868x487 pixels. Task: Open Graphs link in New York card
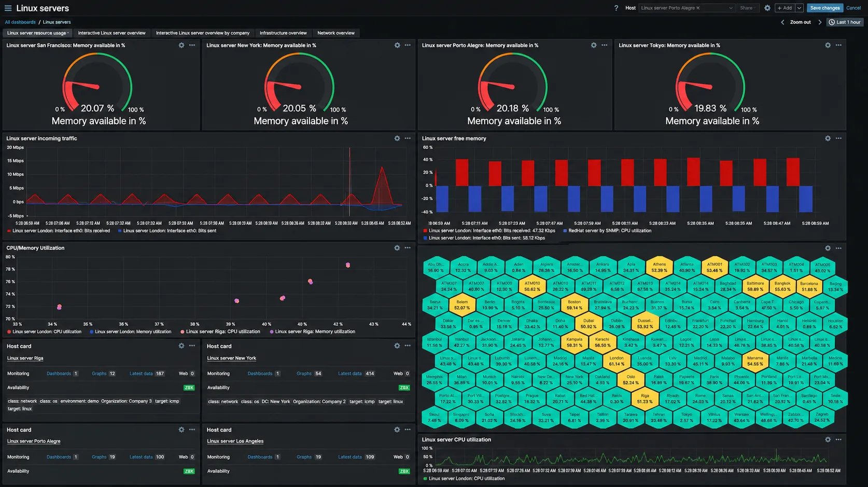[x=304, y=373]
